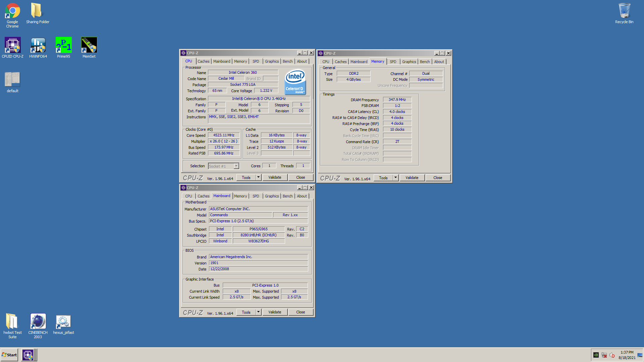Click the NVIDIA tray icon
The image size is (644, 362).
pos(596,355)
